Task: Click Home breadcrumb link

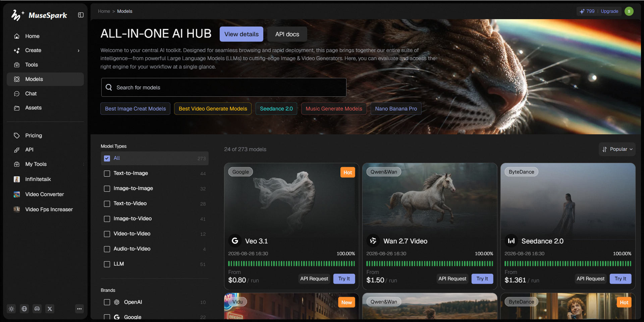Action: [x=104, y=11]
